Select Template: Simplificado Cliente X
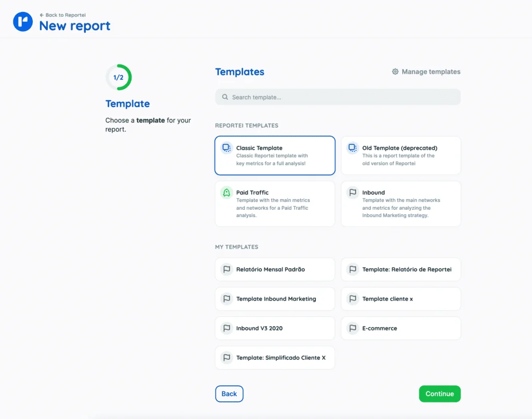This screenshot has width=532, height=419. point(275,358)
